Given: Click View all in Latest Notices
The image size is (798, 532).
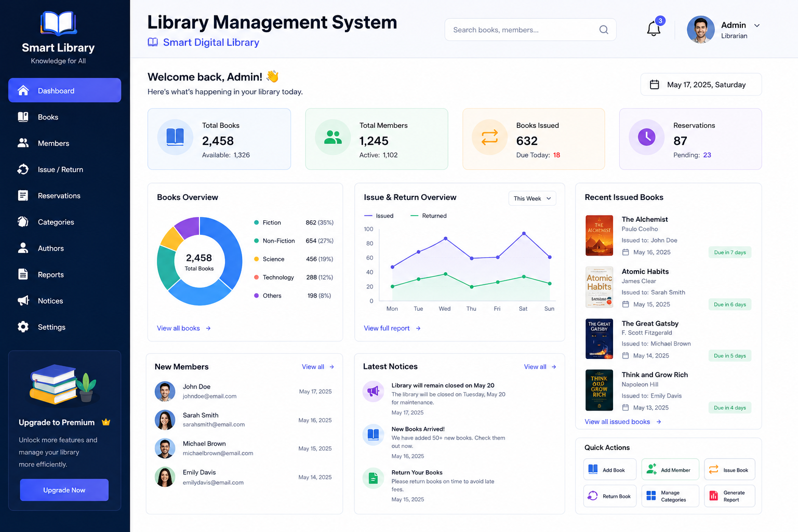Looking at the screenshot, I should (540, 367).
